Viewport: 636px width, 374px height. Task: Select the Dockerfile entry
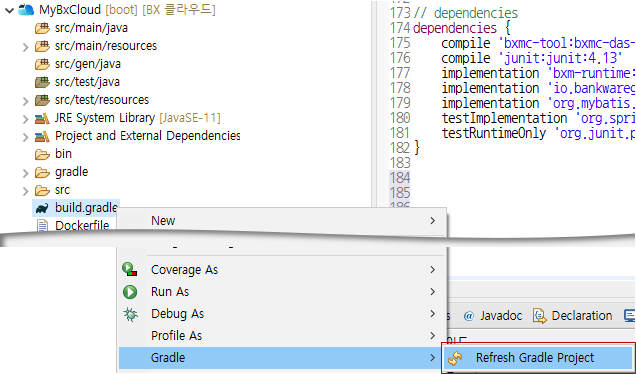[x=82, y=226]
